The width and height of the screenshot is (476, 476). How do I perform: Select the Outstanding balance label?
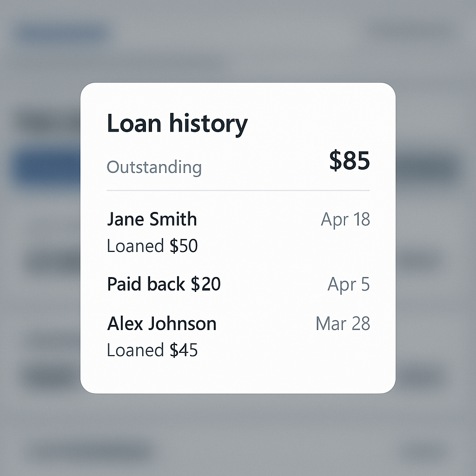click(x=154, y=167)
